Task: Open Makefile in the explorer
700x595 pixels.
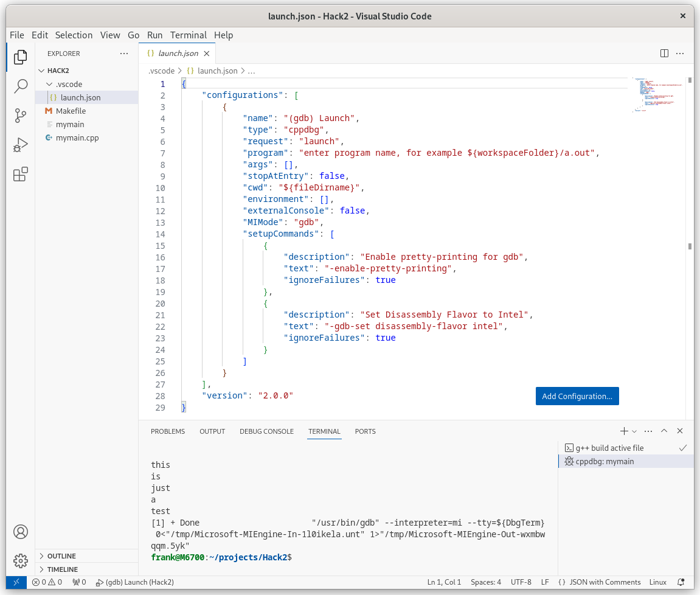Action: click(86, 111)
